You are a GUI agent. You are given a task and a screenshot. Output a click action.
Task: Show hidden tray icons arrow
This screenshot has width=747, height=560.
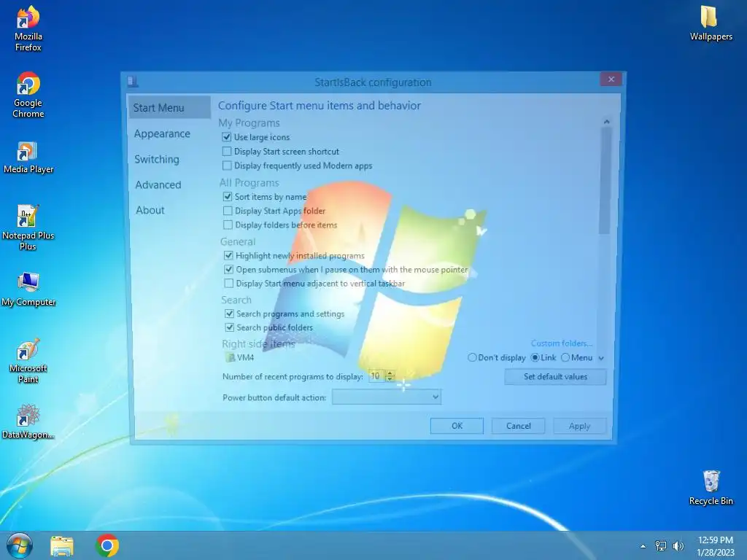(643, 546)
